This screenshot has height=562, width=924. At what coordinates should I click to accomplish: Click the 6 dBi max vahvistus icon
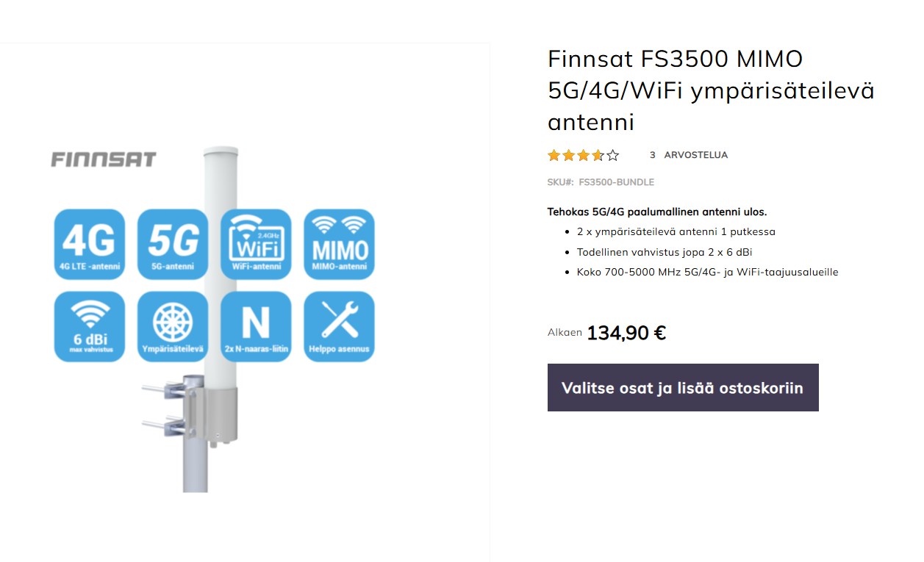click(90, 326)
